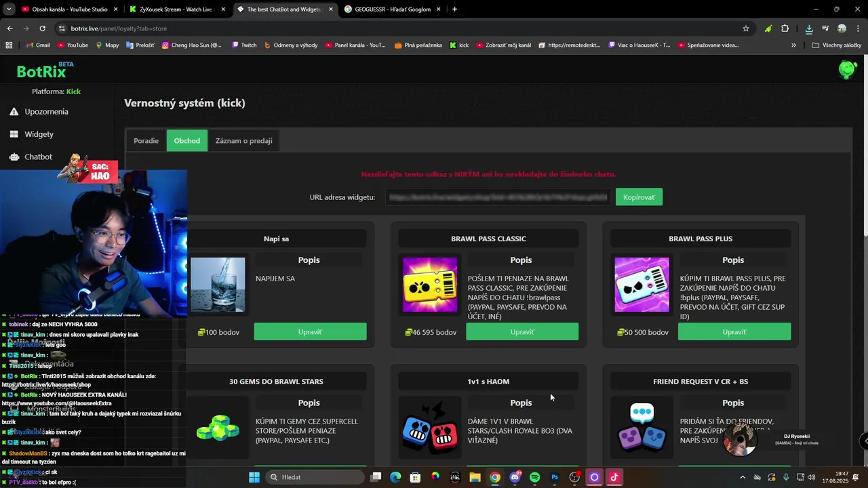Screen dimensions: 868x488
Task: Open the Windows Start menu
Action: tap(254, 477)
